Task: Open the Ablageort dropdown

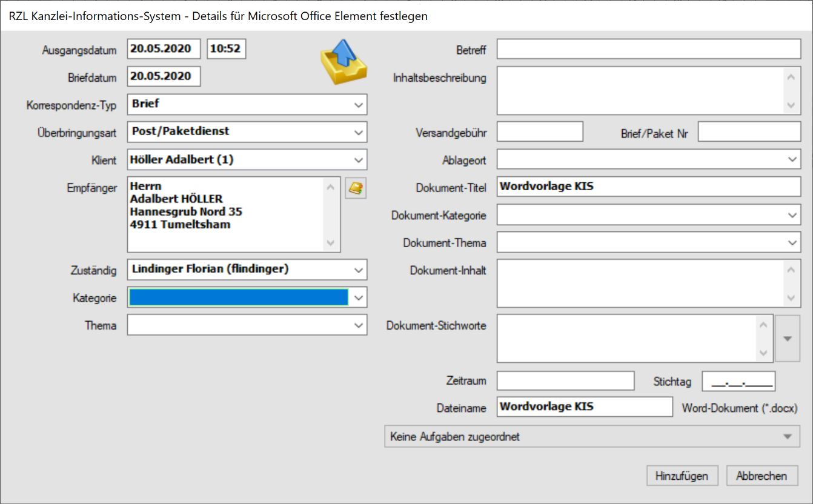Action: [792, 160]
